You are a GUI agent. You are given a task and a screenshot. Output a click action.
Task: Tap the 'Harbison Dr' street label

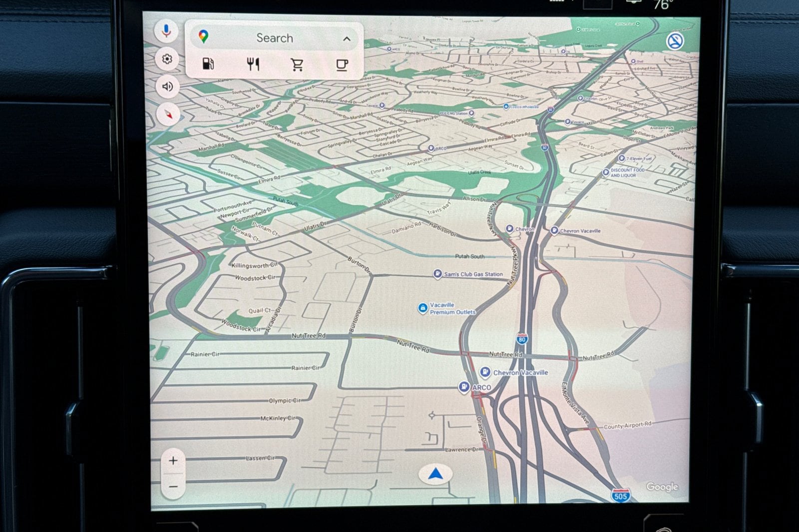[442, 230]
